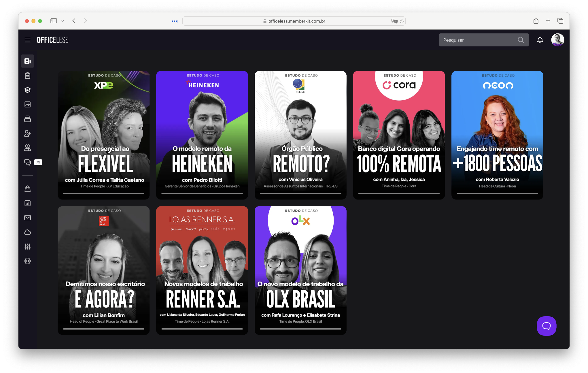Viewport: 588px width, 373px height.
Task: Open the graduation cap classes icon
Action: coord(27,90)
